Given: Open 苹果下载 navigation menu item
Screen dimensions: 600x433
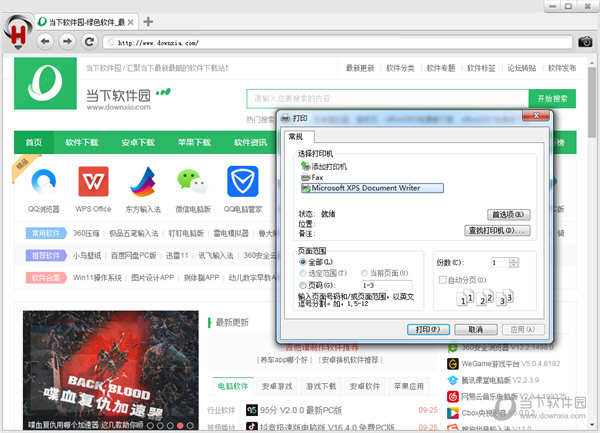Looking at the screenshot, I should [x=194, y=142].
